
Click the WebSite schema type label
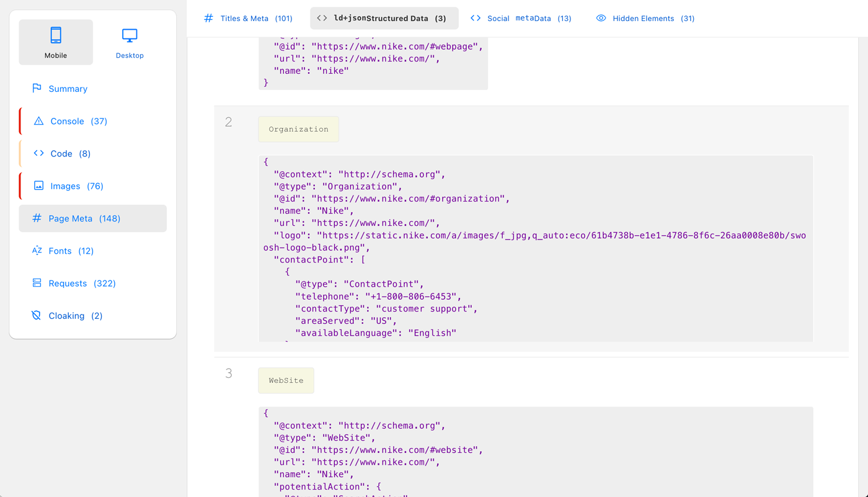coord(286,380)
